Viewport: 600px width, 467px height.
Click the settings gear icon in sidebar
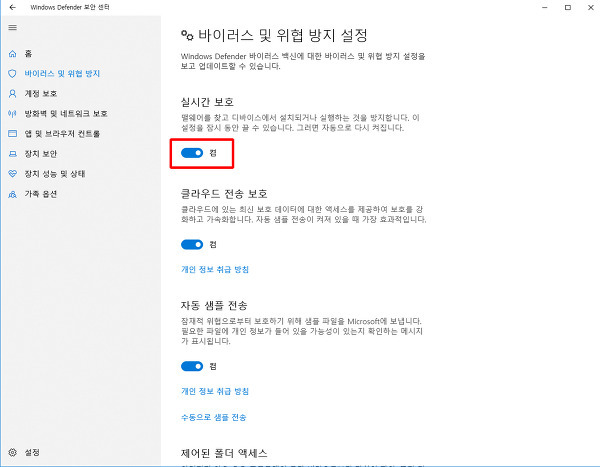click(13, 452)
